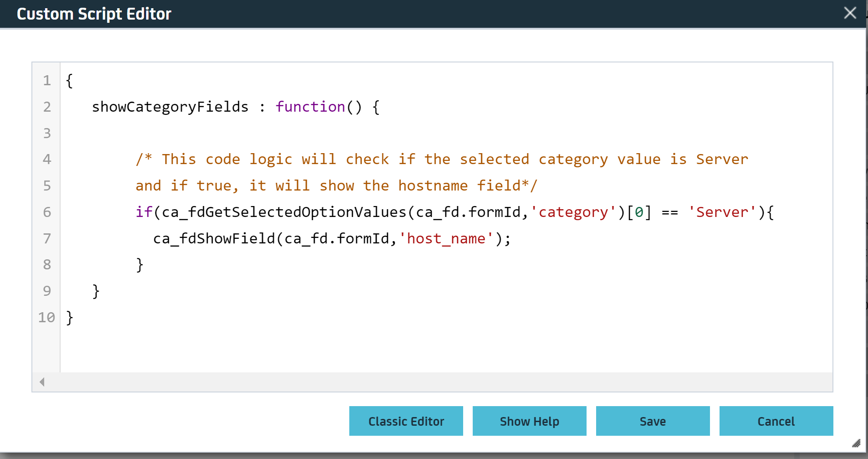The image size is (868, 459).
Task: Click the Save button
Action: pos(652,421)
